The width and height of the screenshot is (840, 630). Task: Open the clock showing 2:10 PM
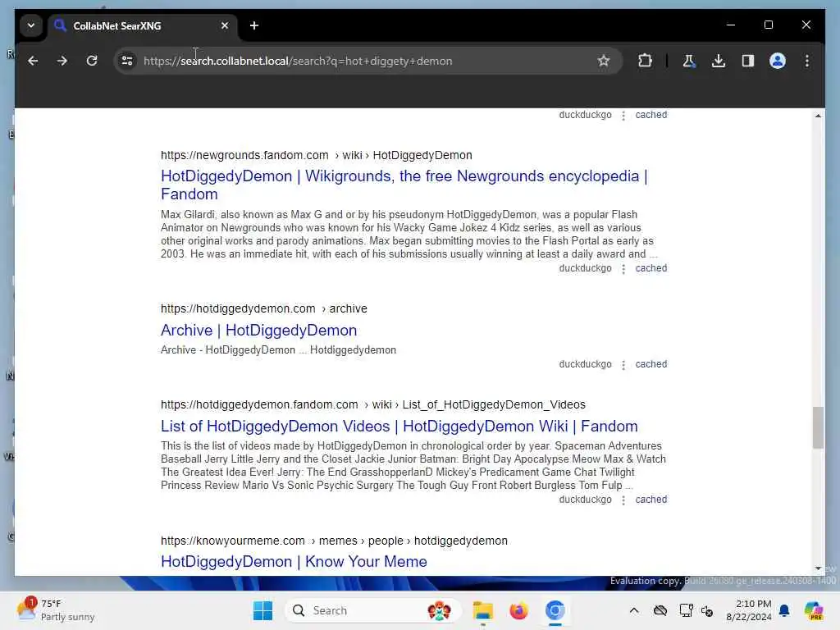748,610
